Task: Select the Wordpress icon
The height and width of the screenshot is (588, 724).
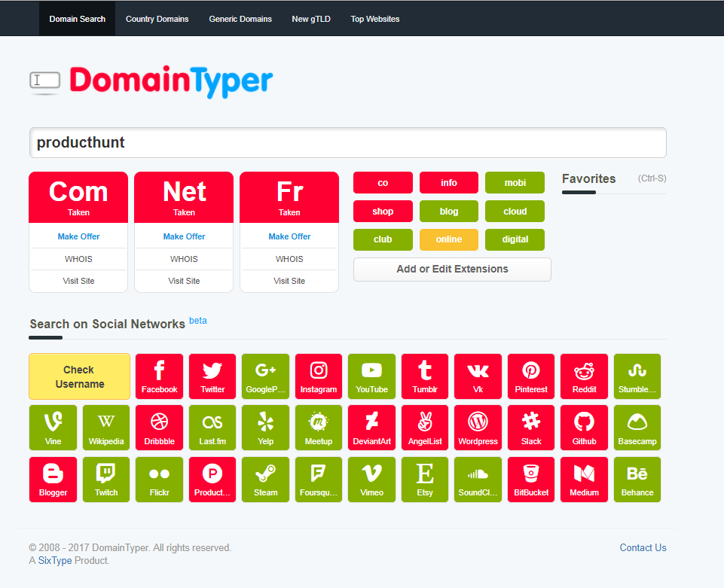Action: (478, 427)
